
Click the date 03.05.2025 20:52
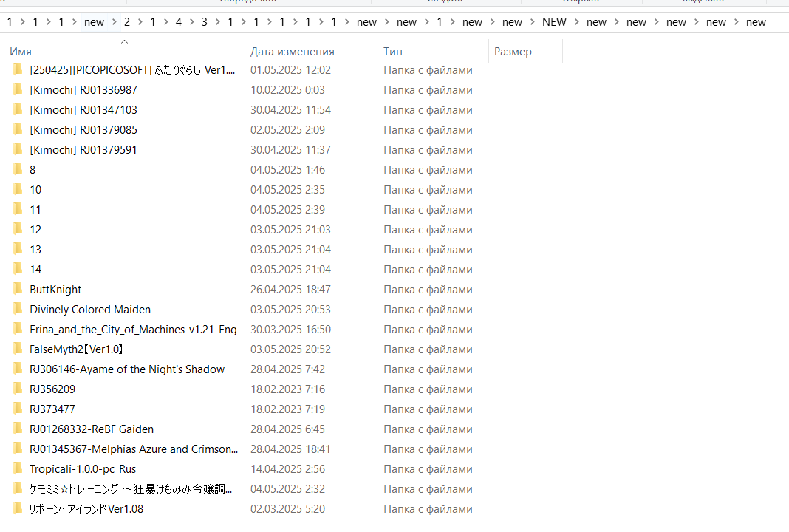[291, 349]
